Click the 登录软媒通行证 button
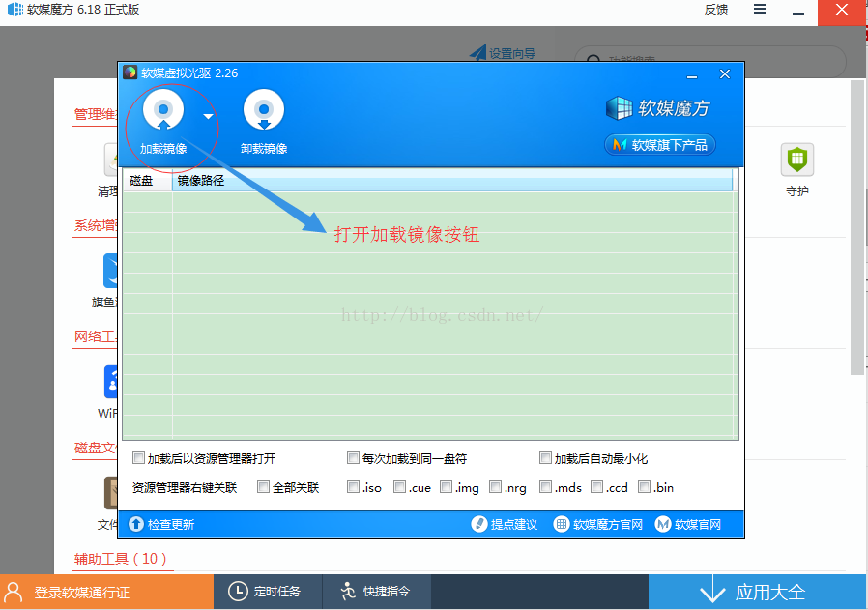The height and width of the screenshot is (610, 868). 107,592
